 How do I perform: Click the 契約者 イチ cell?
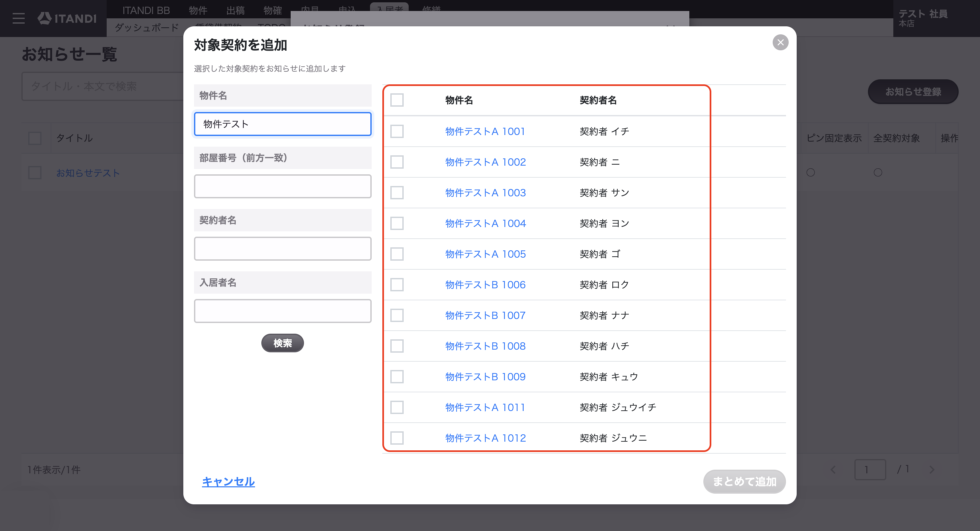[x=604, y=131]
